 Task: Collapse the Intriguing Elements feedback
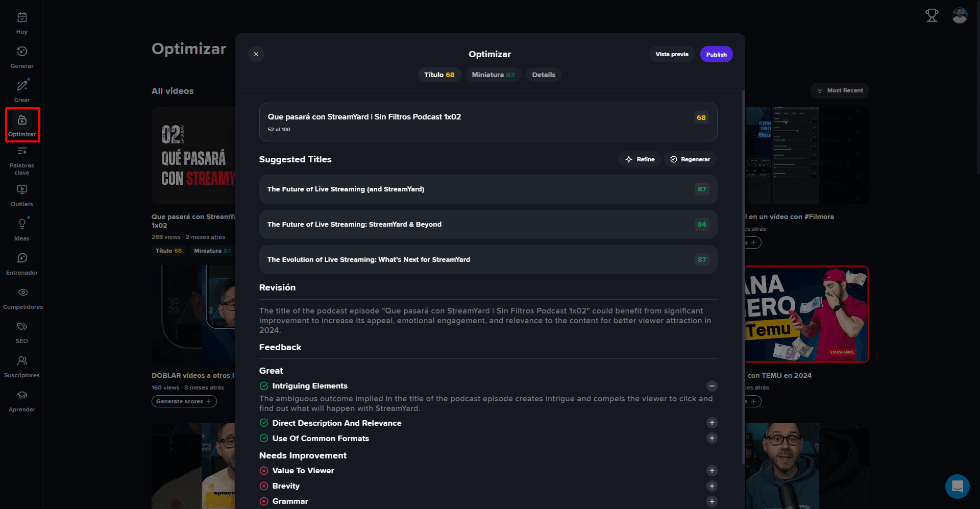[712, 386]
